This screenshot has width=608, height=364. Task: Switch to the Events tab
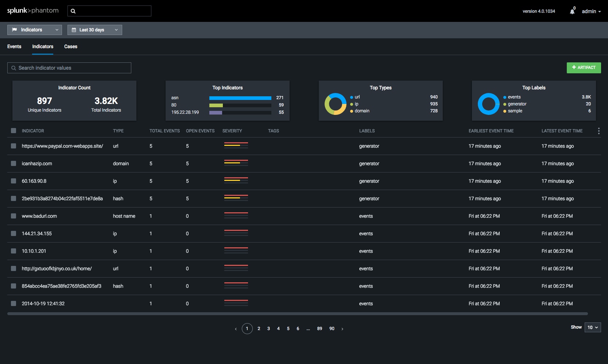[14, 46]
